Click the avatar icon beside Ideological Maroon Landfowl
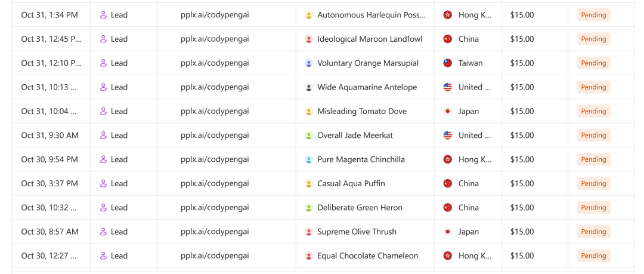644x274 pixels. coord(309,39)
